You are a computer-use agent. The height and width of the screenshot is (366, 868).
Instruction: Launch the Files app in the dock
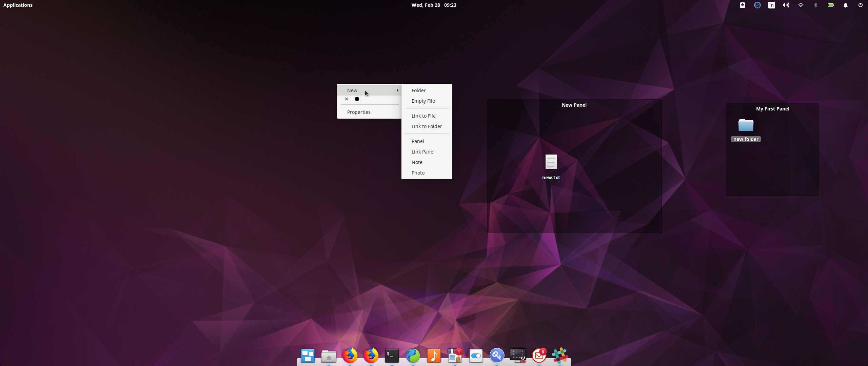point(329,356)
